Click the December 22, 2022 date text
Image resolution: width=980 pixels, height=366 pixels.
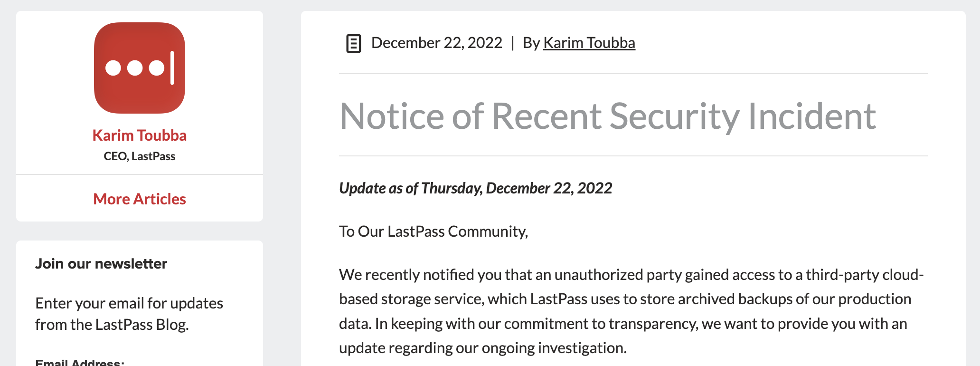[x=436, y=42]
